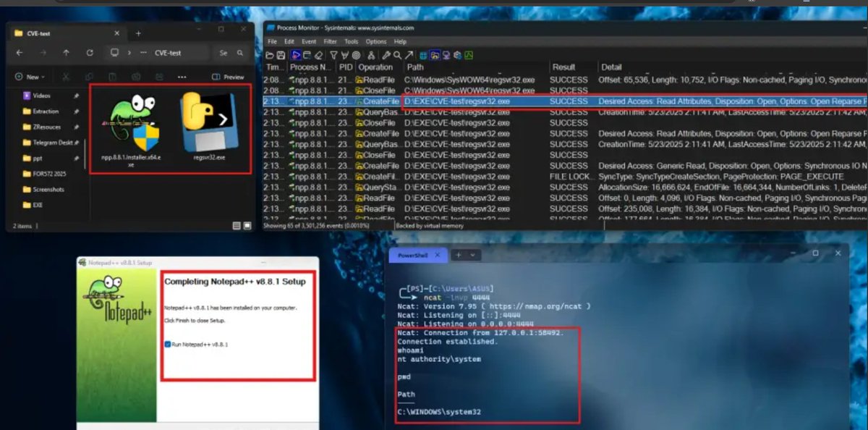Go back in the File Explorer window
Viewport: 868px width, 430px height.
[x=20, y=53]
